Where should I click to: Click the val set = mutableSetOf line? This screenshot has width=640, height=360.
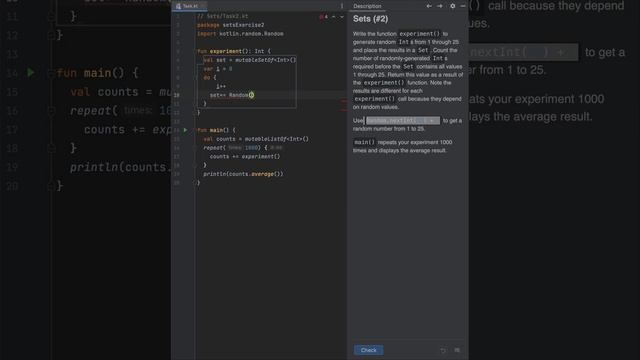pos(250,60)
